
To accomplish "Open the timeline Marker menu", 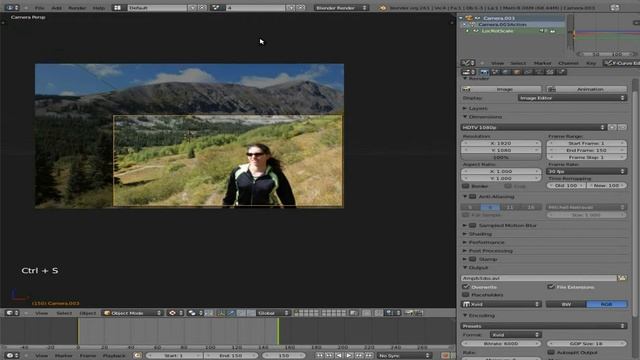I will point(63,356).
